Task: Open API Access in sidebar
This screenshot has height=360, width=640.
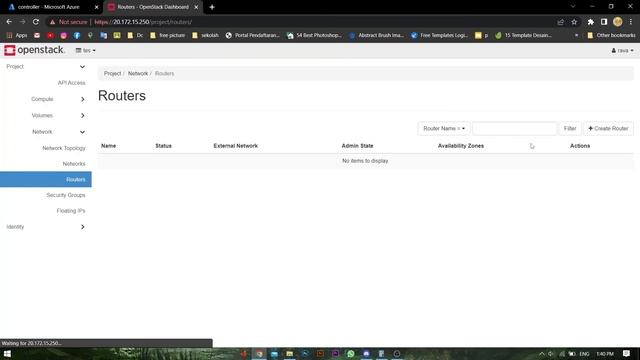Action: (71, 83)
